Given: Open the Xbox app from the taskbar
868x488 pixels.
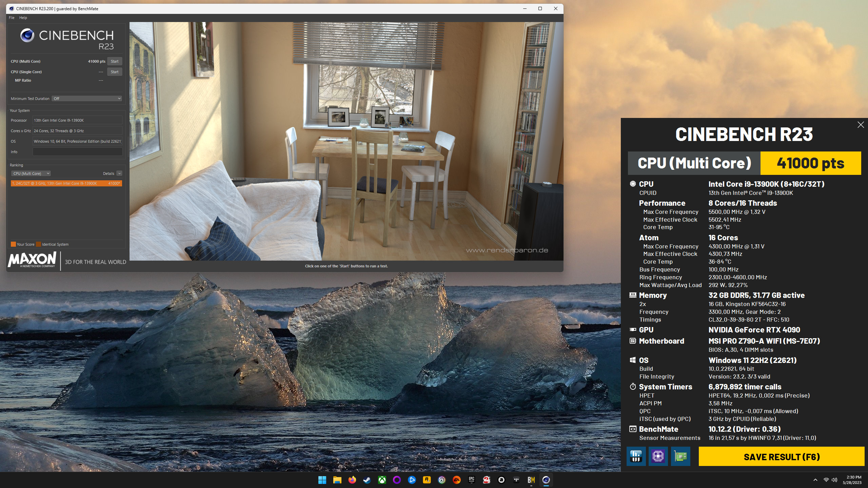Looking at the screenshot, I should pos(382,480).
